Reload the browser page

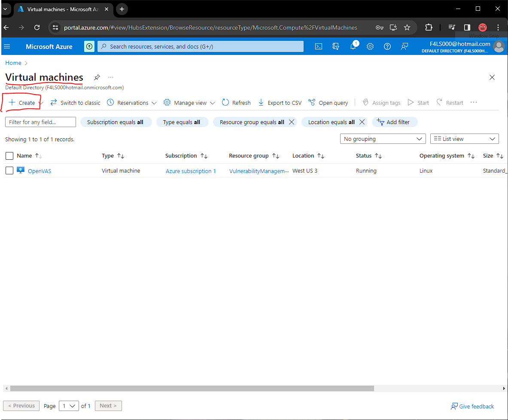click(x=37, y=27)
